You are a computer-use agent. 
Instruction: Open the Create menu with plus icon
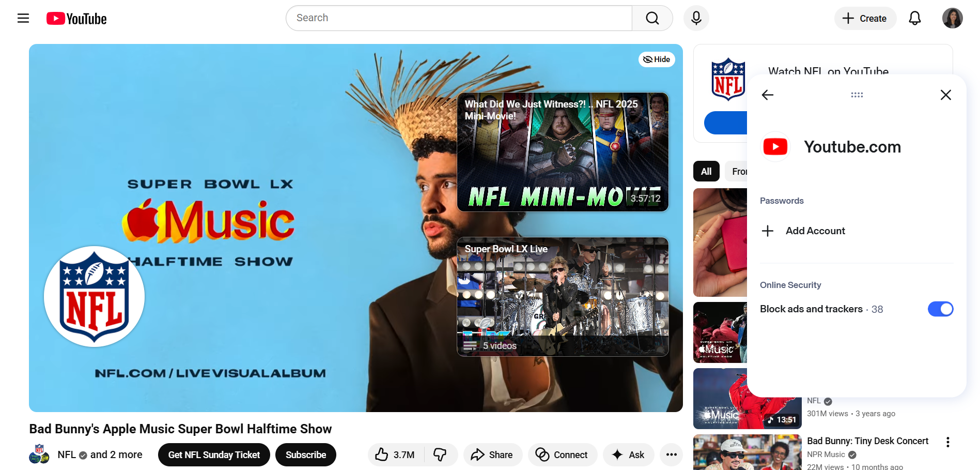(x=865, y=18)
